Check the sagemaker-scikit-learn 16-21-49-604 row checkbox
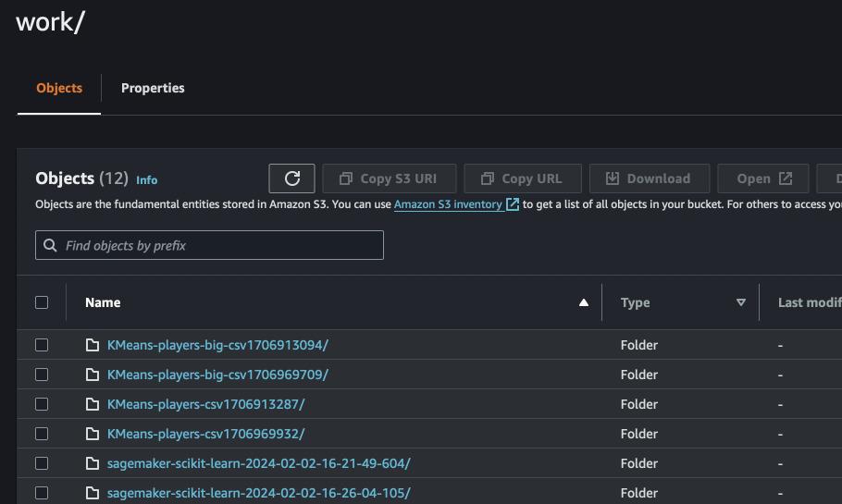 click(42, 463)
